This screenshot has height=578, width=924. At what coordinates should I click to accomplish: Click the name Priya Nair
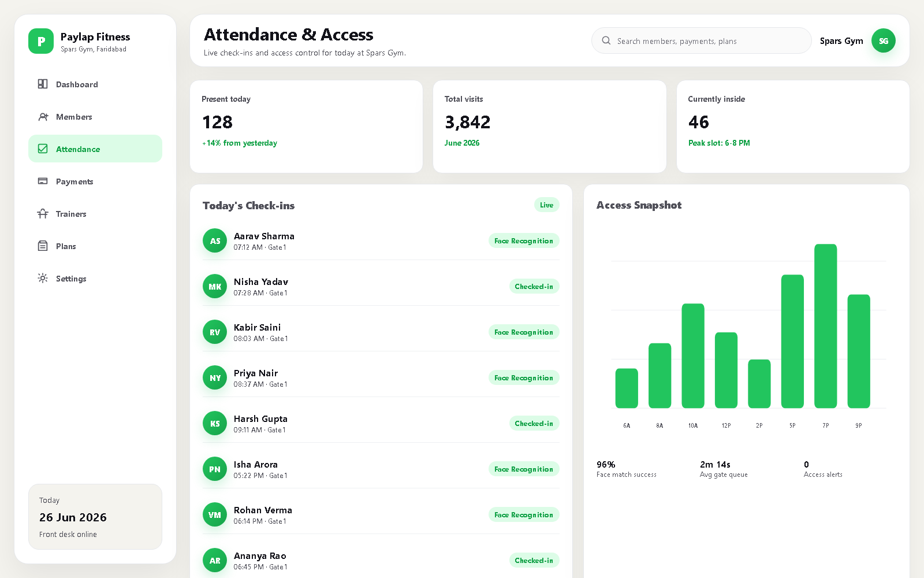[256, 373]
